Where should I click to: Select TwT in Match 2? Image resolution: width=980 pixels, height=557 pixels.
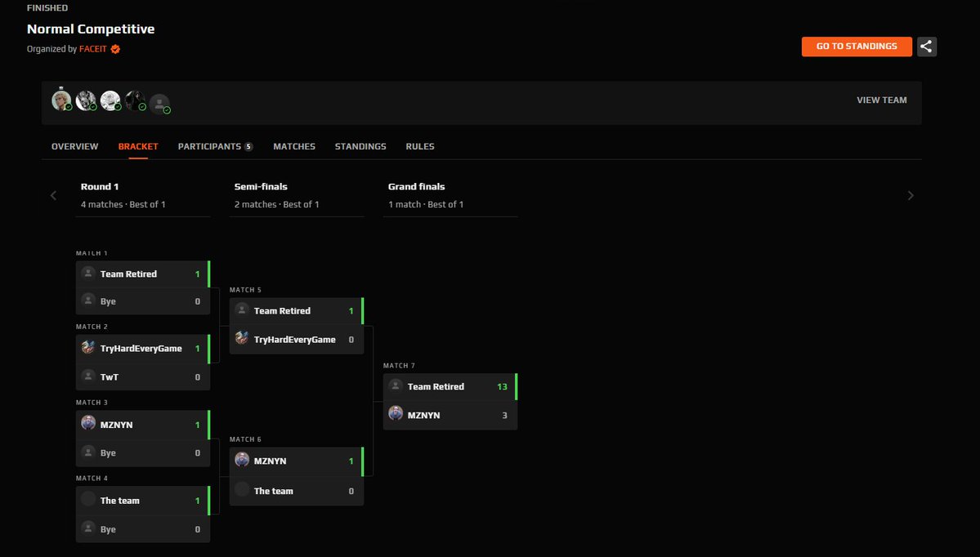pyautogui.click(x=142, y=377)
